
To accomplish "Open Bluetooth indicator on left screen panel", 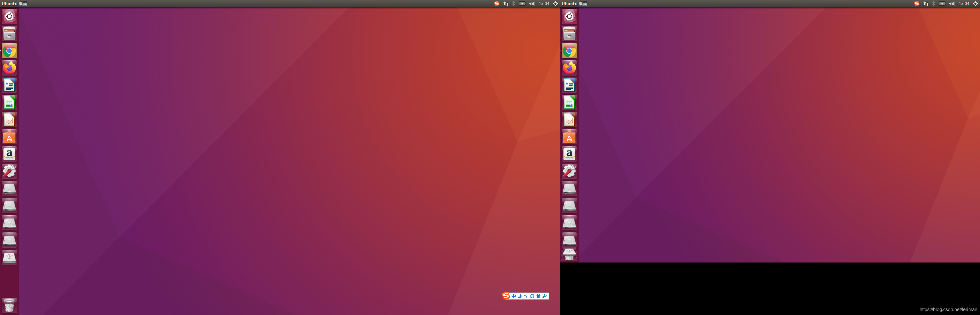I will point(514,3).
